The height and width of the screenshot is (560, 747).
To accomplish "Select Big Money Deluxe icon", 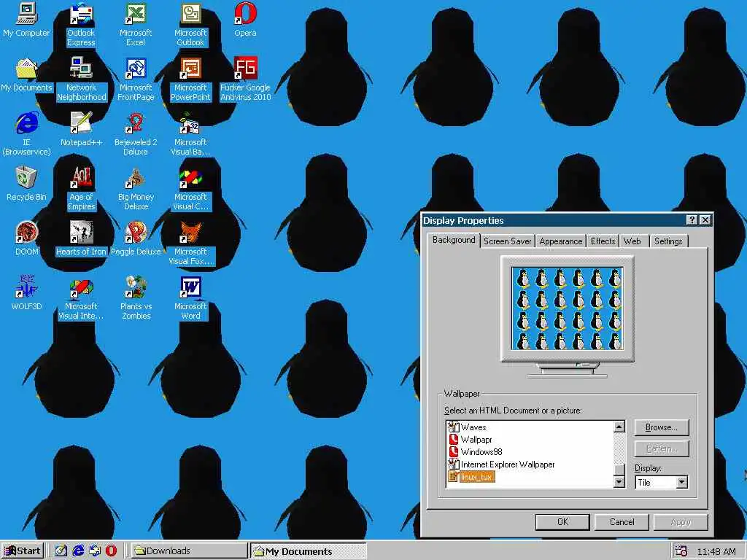I will [136, 189].
